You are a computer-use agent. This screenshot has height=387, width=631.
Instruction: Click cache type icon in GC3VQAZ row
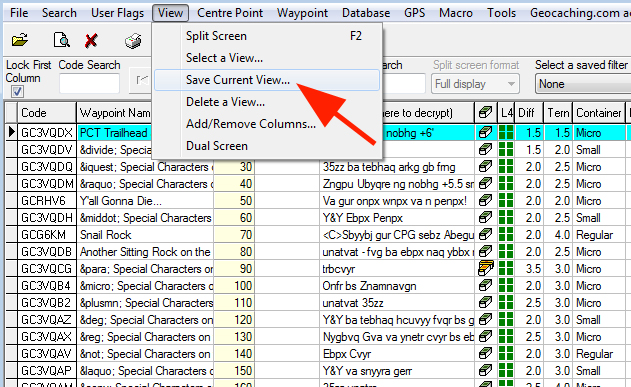tap(485, 319)
